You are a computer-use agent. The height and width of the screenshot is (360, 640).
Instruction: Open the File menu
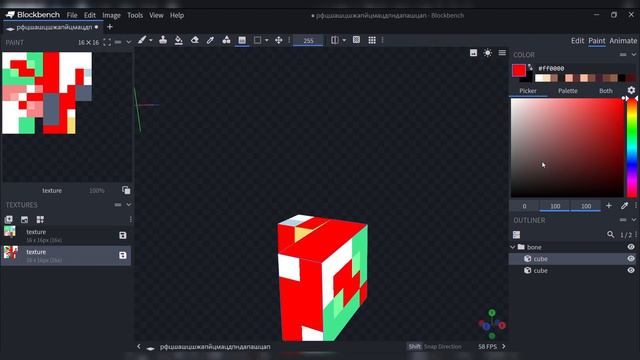[x=72, y=15]
